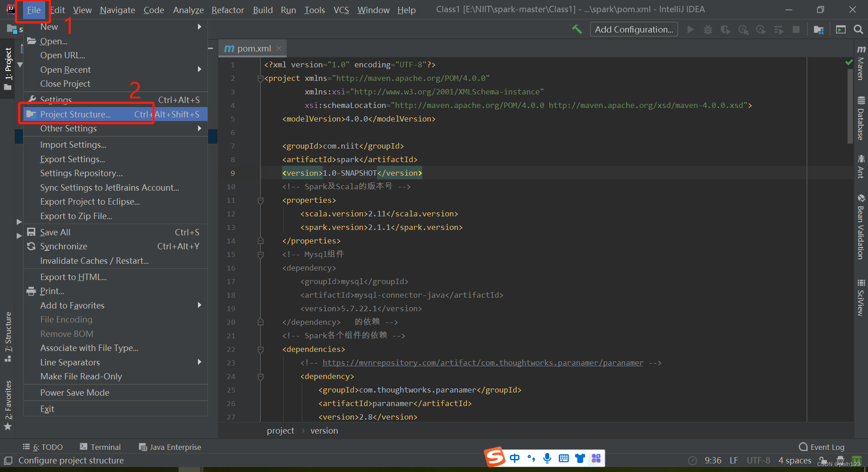Click the version breadcrumb

324,430
